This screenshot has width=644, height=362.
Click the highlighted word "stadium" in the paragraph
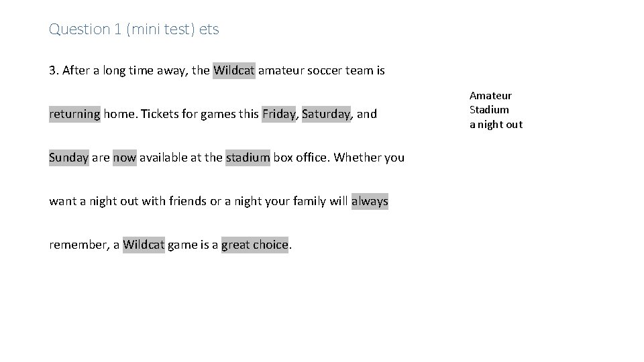(248, 158)
